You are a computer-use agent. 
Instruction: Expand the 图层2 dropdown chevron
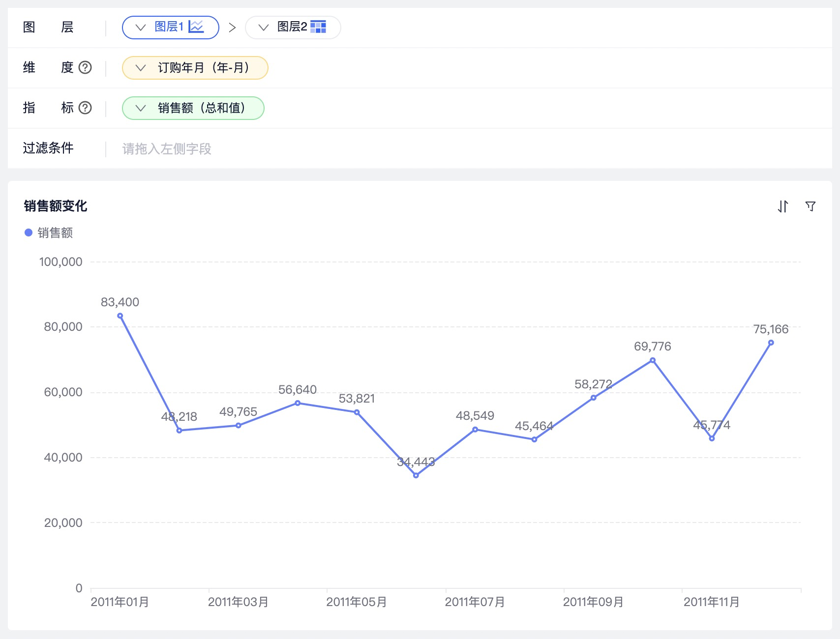(x=264, y=28)
